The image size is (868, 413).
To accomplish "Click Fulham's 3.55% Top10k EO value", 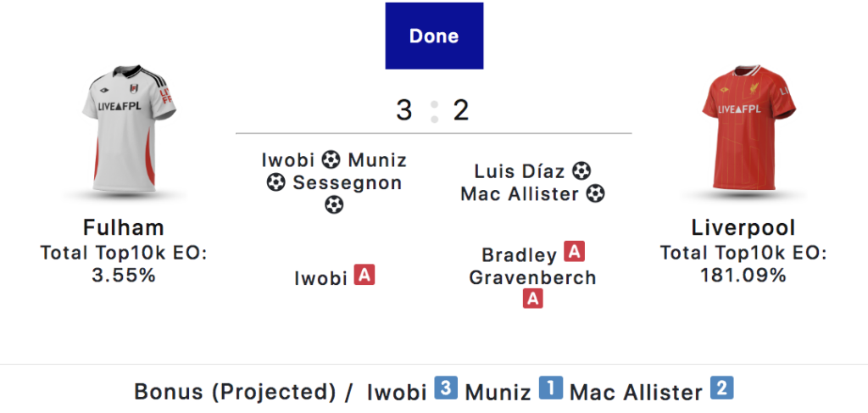I will click(x=124, y=275).
